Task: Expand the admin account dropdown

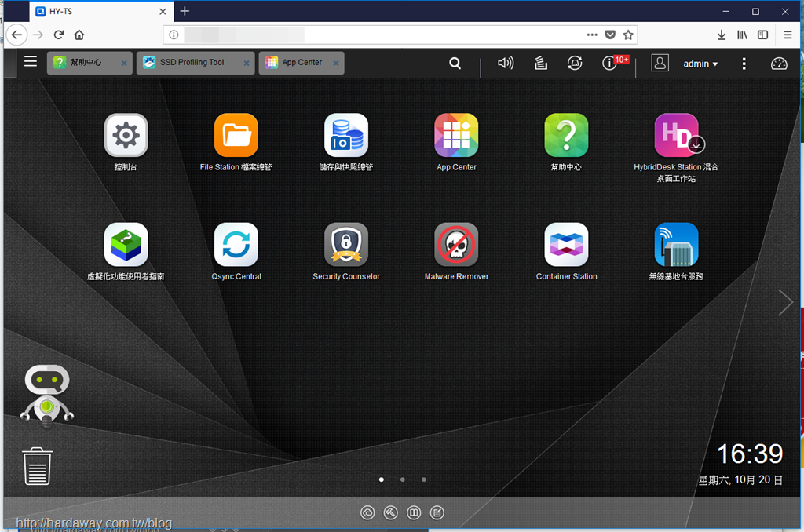Action: click(700, 64)
